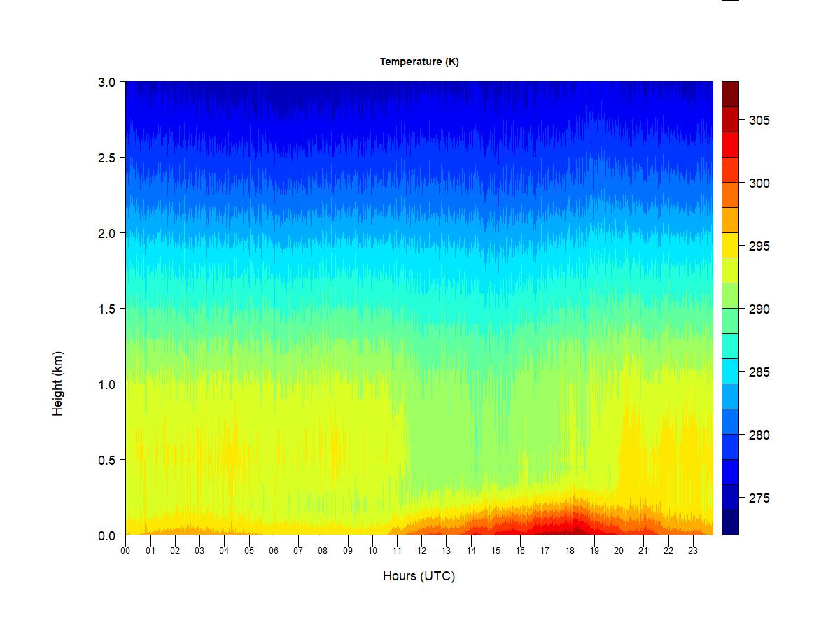Click hour 12 tick on the x-axis
Viewport: 840px width, 630px height.
coord(421,550)
